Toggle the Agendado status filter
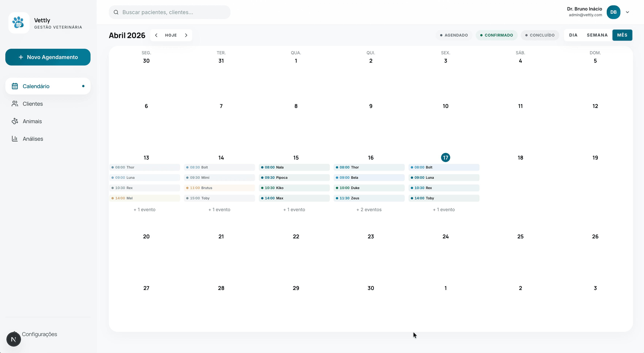 click(x=454, y=35)
